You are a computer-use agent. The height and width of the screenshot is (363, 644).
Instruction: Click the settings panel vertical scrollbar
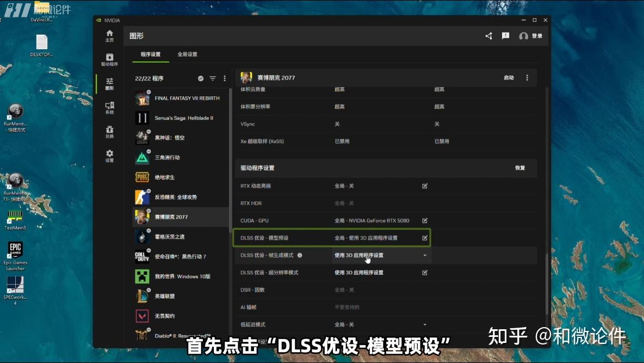pos(547,285)
